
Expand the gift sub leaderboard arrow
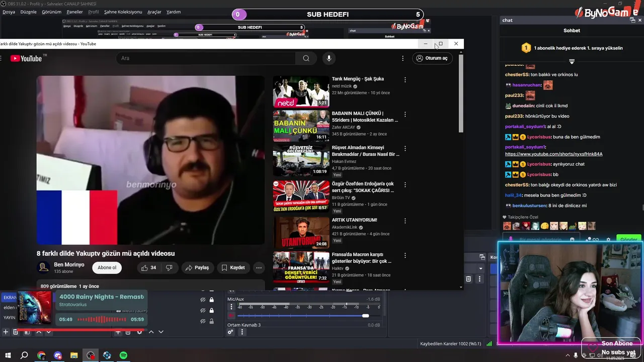point(572,61)
